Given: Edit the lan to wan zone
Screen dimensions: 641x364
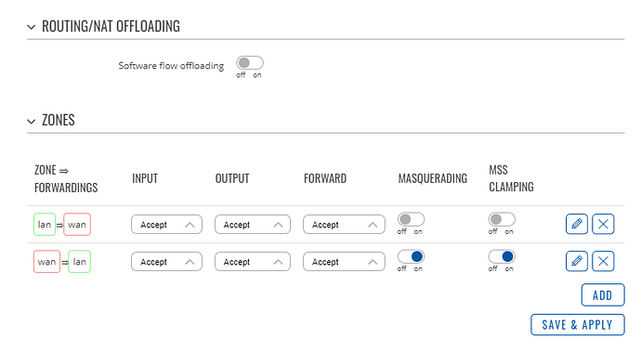Looking at the screenshot, I should pos(576,224).
